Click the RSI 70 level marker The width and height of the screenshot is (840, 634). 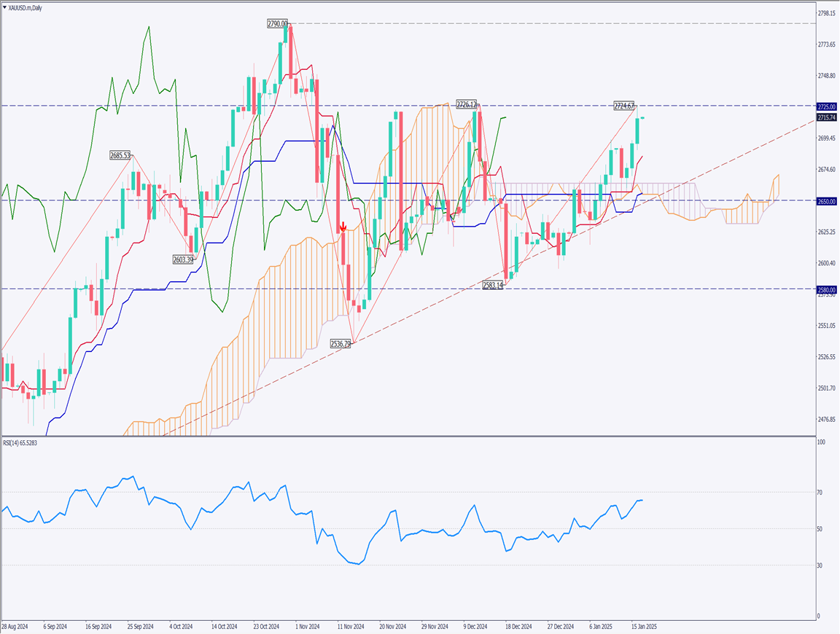coord(820,493)
